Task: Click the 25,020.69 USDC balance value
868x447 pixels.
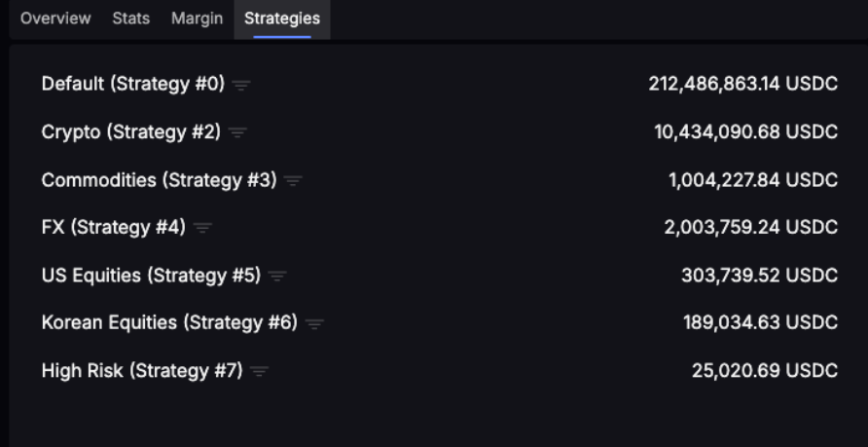Action: click(765, 370)
